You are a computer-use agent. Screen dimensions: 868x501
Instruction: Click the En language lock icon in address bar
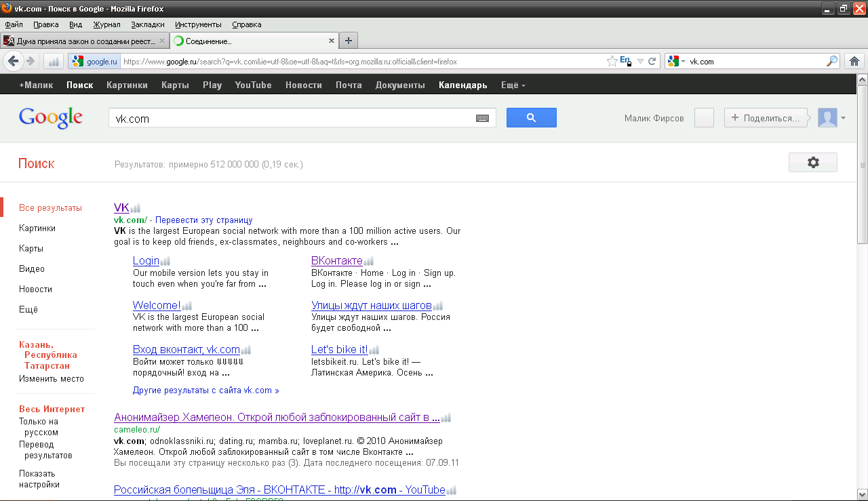(625, 61)
